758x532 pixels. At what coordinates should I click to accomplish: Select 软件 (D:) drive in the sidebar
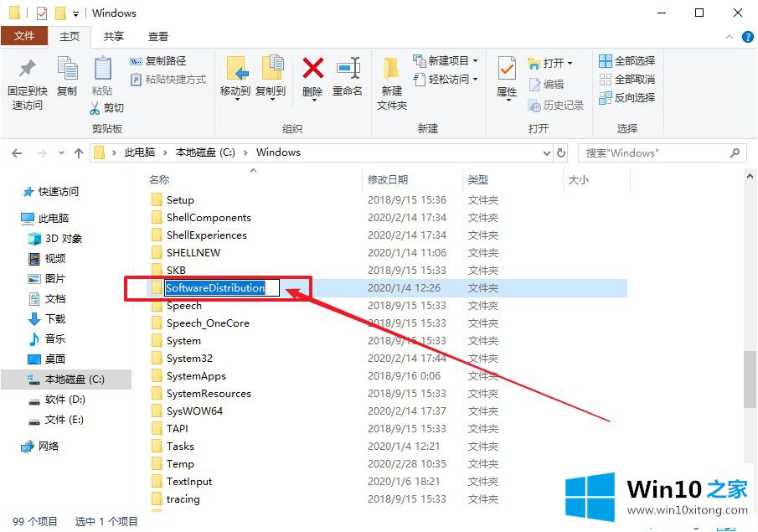tap(57, 400)
